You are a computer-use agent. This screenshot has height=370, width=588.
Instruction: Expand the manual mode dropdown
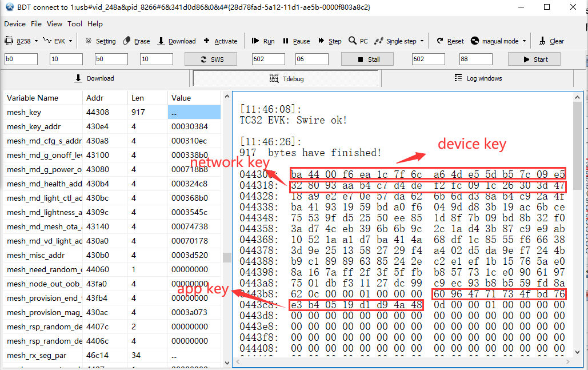click(x=524, y=41)
